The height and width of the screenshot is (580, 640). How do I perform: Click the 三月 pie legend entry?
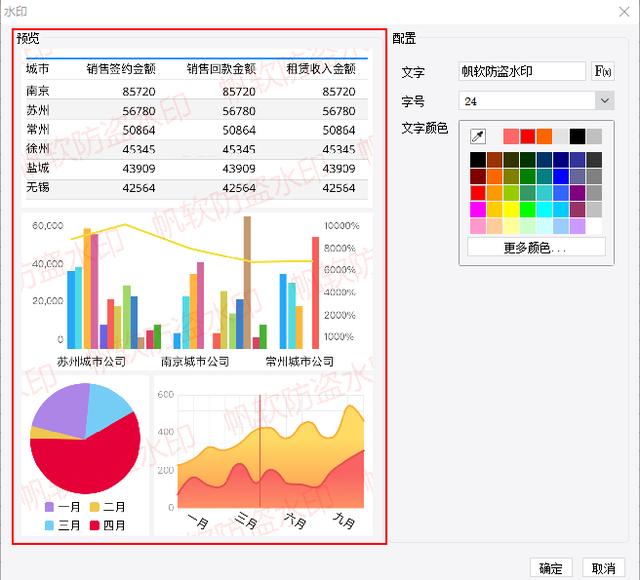tap(62, 525)
